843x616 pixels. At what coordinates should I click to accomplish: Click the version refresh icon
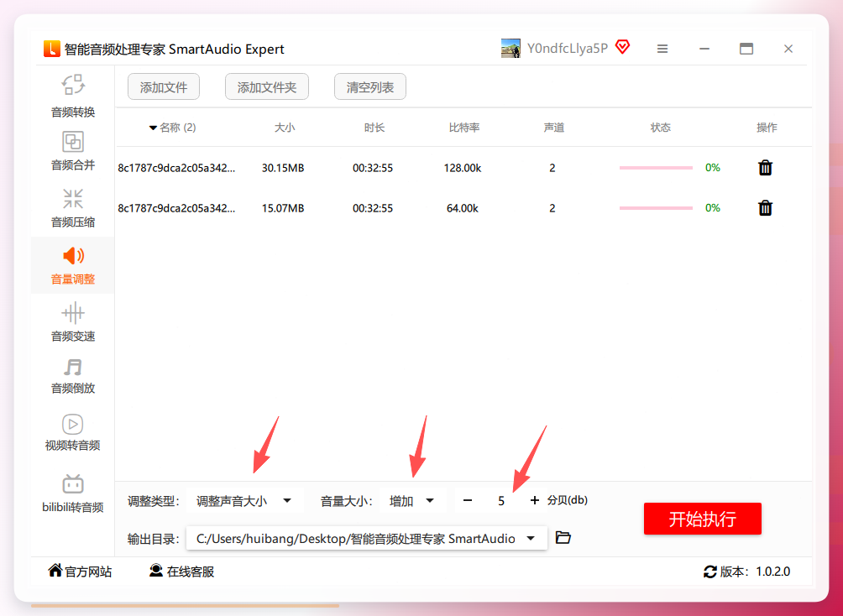[x=709, y=572]
